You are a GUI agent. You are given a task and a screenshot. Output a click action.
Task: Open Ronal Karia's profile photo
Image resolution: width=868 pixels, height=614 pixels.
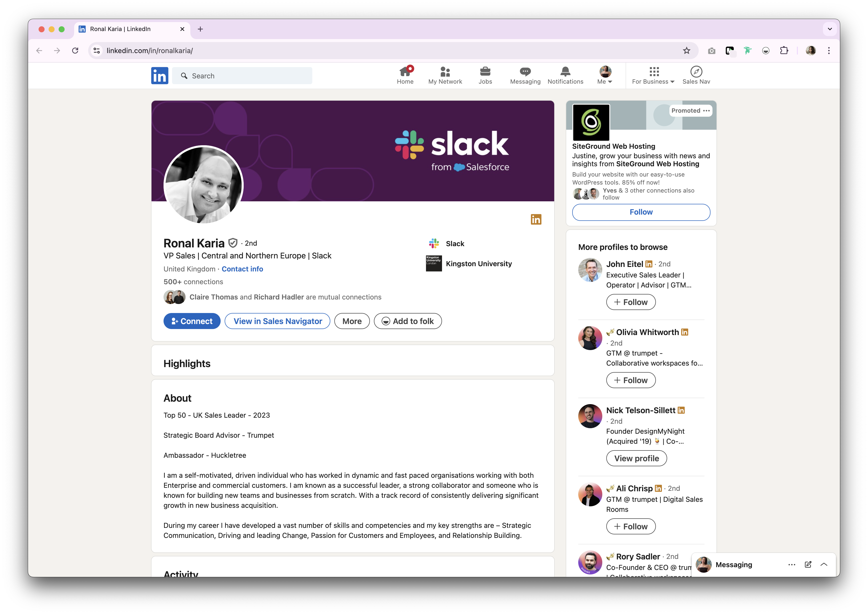click(203, 185)
